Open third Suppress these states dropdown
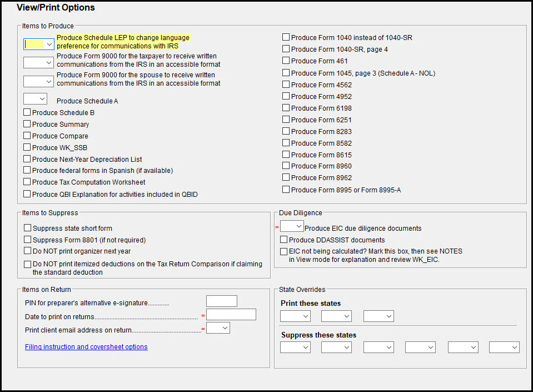 (x=378, y=348)
